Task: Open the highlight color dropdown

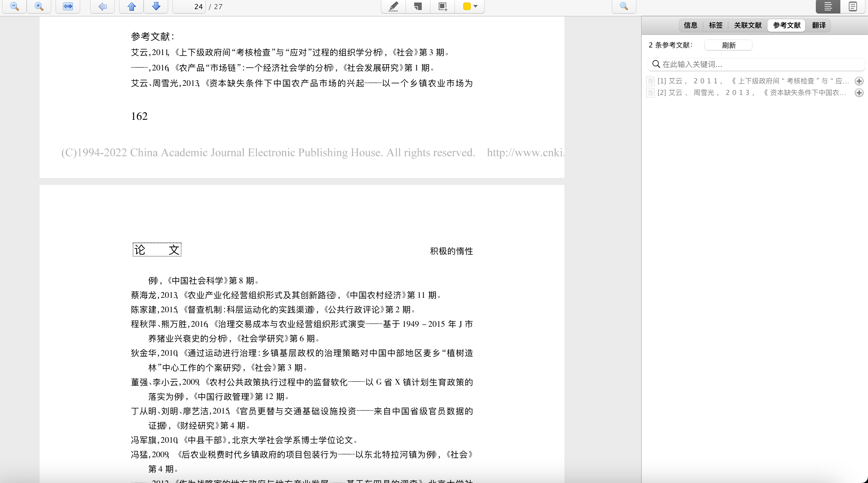Action: pyautogui.click(x=475, y=7)
